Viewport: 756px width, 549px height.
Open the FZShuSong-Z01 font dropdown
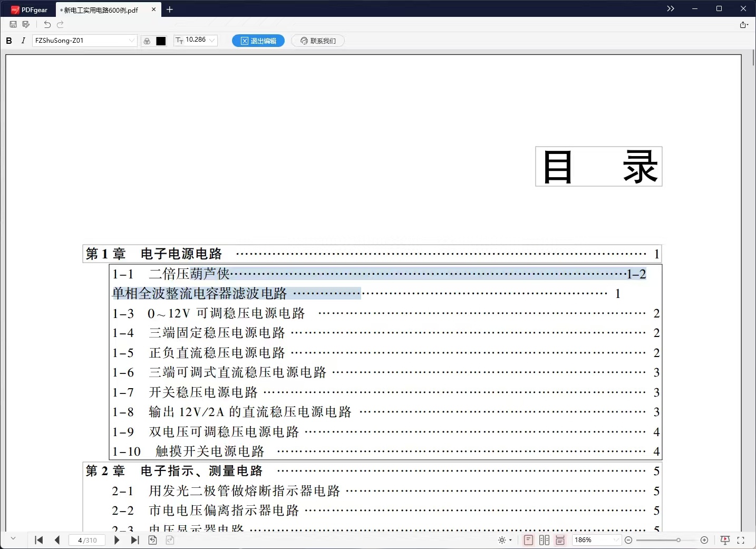pyautogui.click(x=85, y=41)
